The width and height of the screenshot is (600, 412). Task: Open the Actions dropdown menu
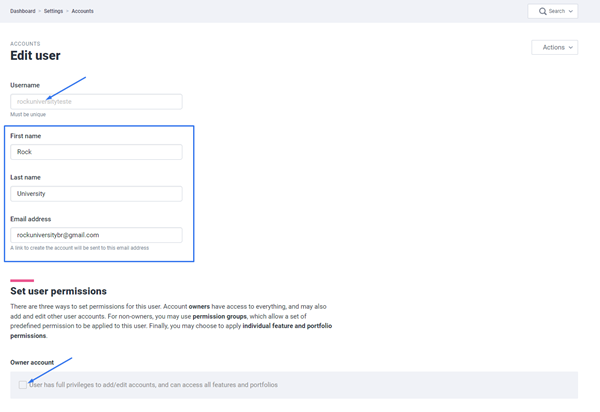(555, 47)
